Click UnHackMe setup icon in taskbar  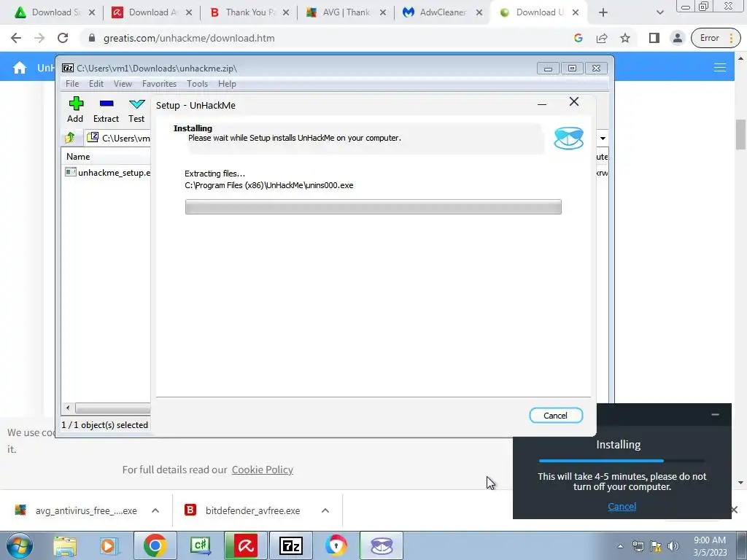coord(382,545)
